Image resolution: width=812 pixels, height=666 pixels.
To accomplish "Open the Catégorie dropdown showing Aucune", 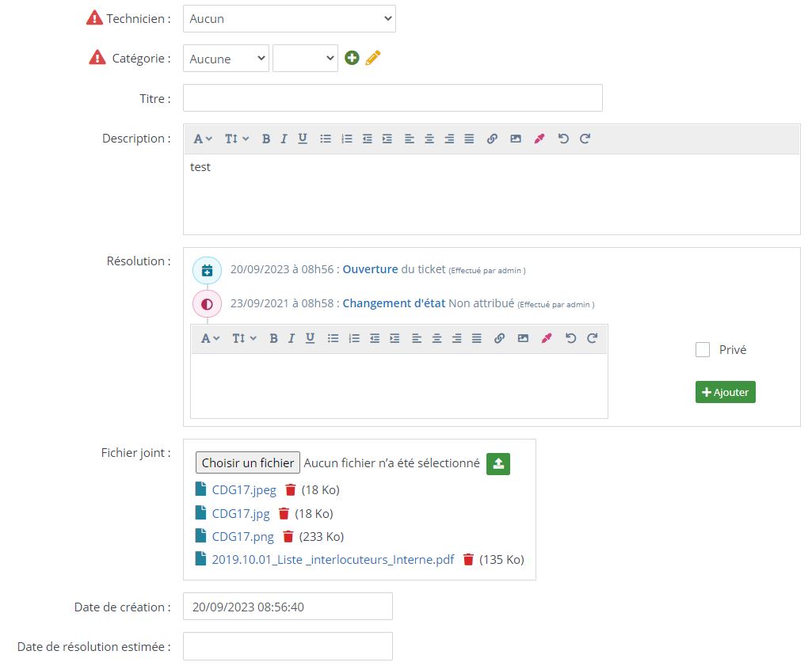I will point(226,59).
